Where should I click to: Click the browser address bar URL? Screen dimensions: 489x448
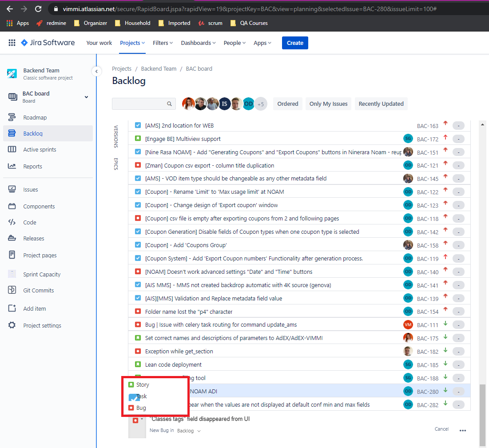[250, 9]
